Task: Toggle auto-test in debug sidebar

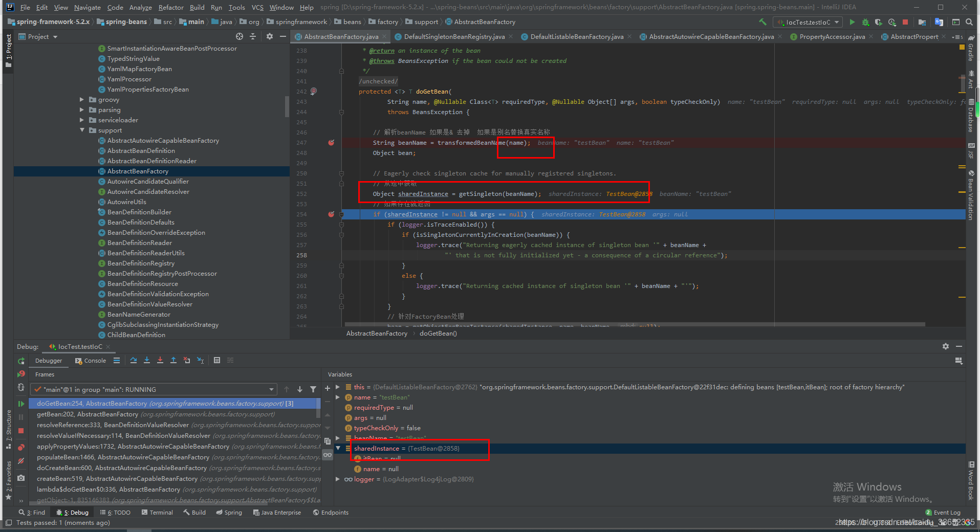Action: point(21,387)
